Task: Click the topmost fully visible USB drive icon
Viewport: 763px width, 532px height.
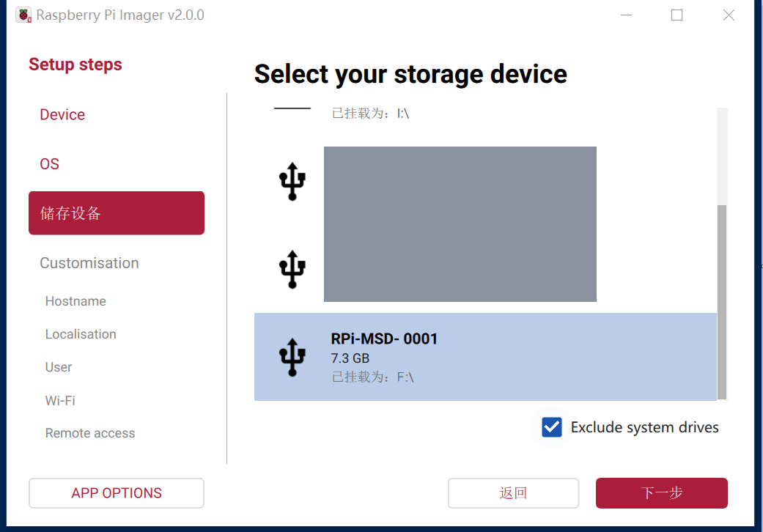Action: tap(292, 181)
